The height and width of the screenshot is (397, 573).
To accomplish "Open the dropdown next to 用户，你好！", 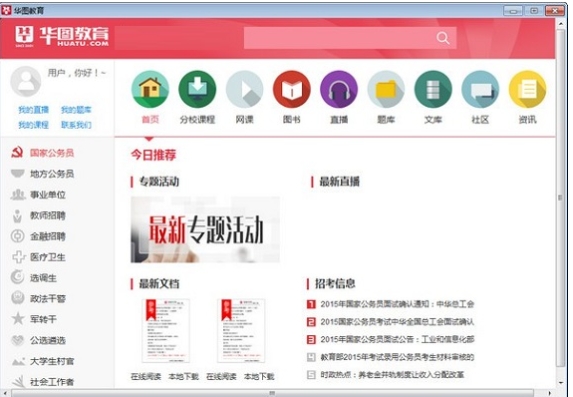I will (x=103, y=73).
